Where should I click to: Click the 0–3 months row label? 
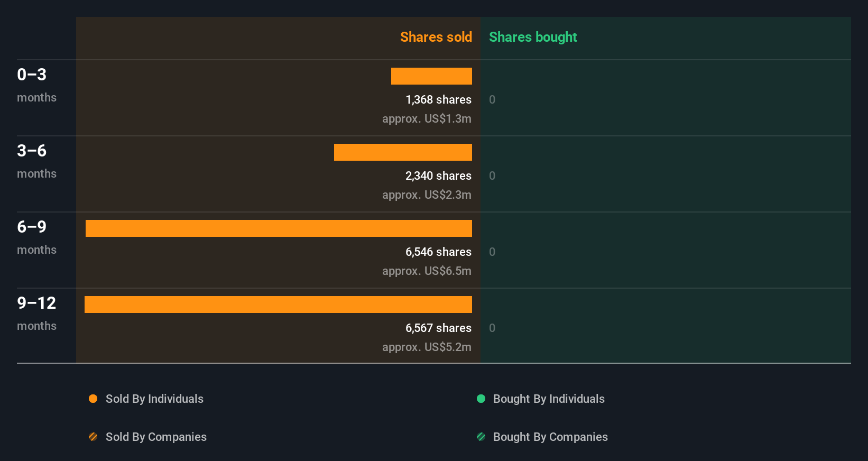(x=36, y=85)
